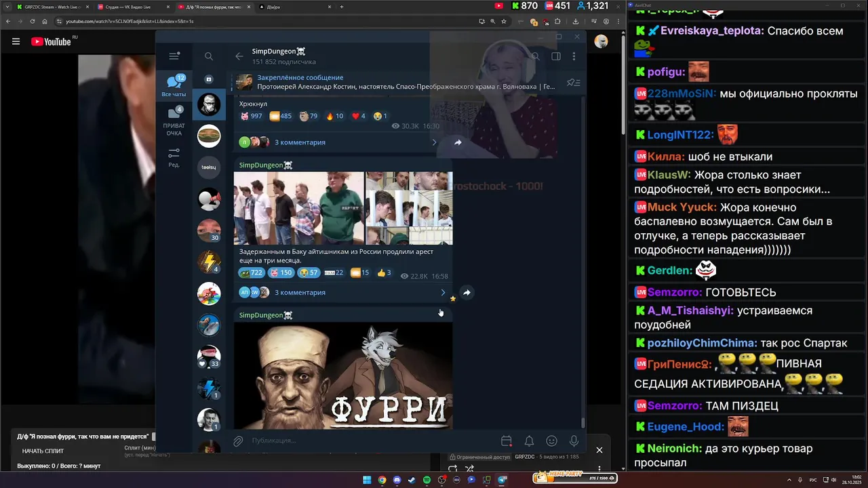Screen dimensions: 868x488
Task: Open chat with 30 unread badge
Action: 209,230
